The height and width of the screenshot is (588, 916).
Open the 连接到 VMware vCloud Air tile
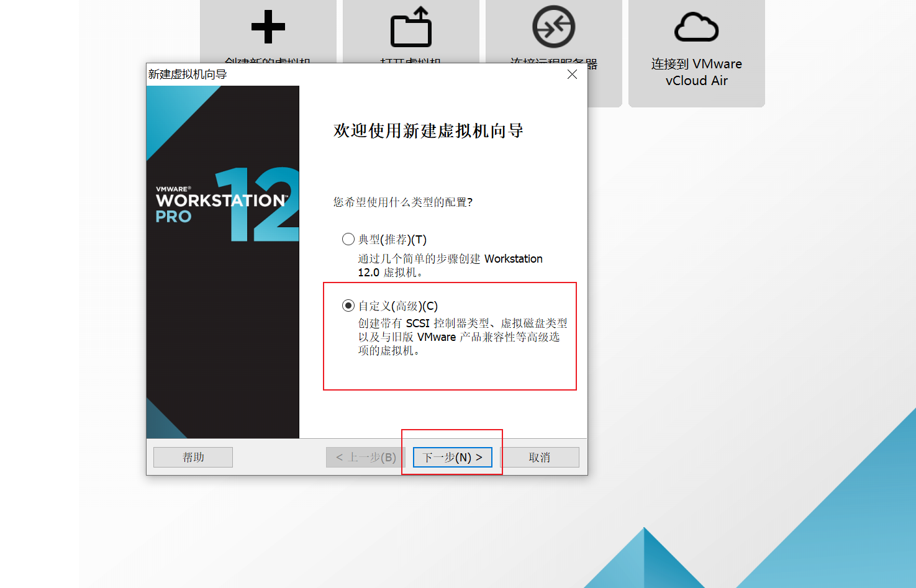pyautogui.click(x=697, y=53)
